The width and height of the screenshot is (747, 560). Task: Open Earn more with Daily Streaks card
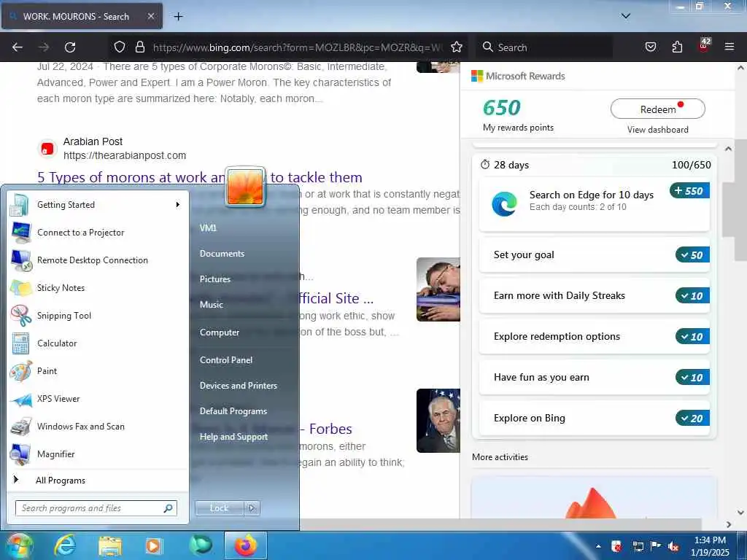pos(594,296)
